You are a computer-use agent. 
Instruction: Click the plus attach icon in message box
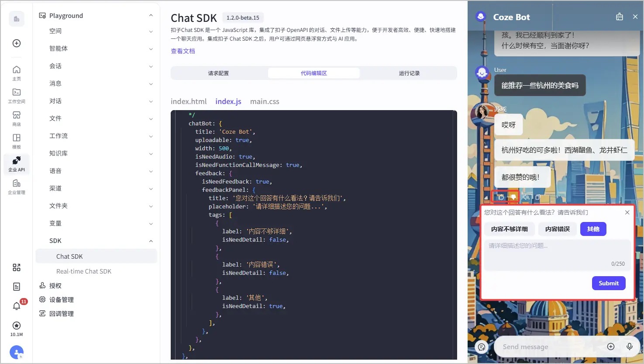click(x=611, y=347)
